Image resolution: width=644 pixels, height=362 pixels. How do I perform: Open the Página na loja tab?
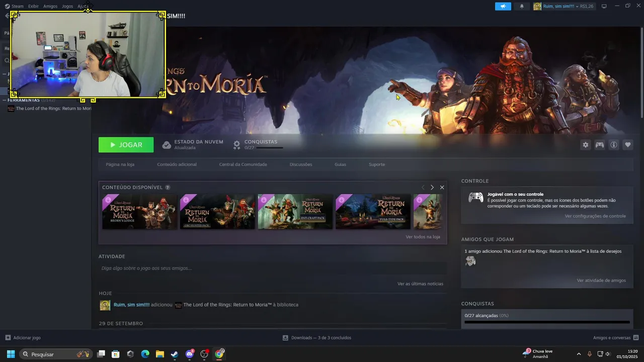(x=120, y=164)
